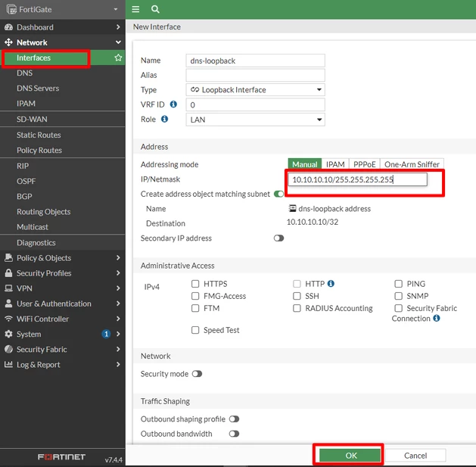Click the OK button
Image resolution: width=476 pixels, height=467 pixels.
[x=350, y=455]
